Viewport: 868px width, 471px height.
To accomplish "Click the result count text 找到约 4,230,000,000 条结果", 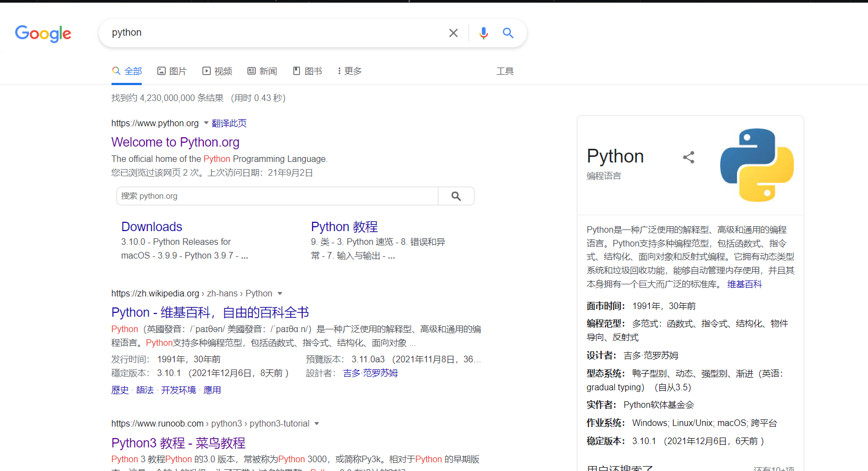I will click(x=168, y=98).
